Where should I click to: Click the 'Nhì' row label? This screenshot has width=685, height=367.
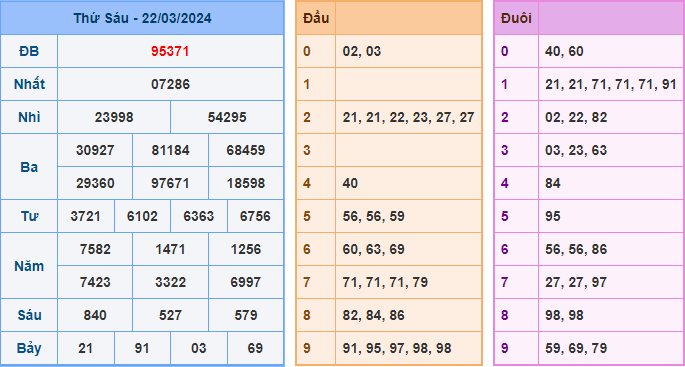[x=29, y=118]
